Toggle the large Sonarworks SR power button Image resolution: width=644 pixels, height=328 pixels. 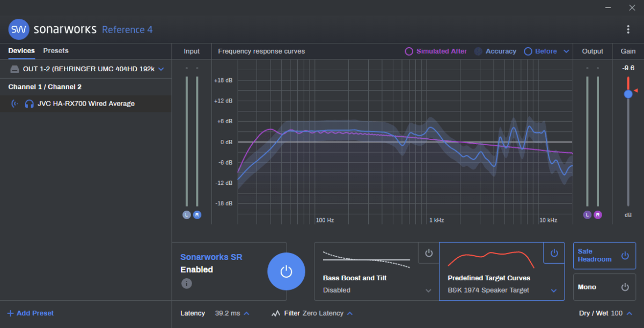point(286,271)
